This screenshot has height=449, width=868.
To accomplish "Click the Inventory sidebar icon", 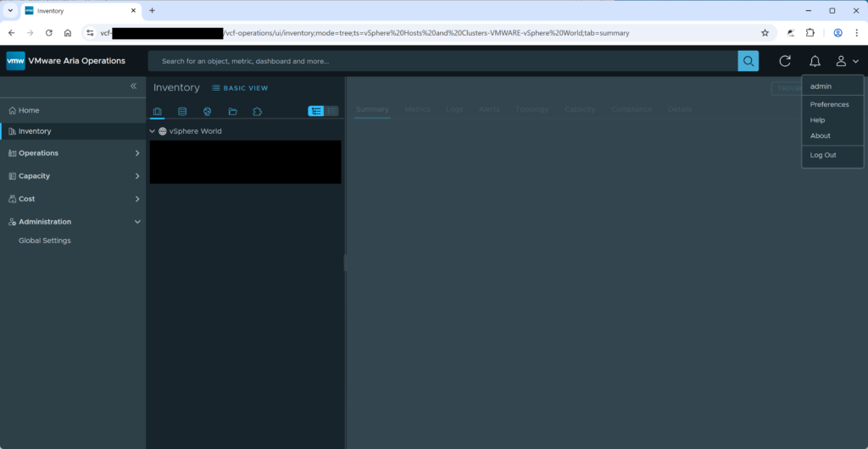I will 12,131.
